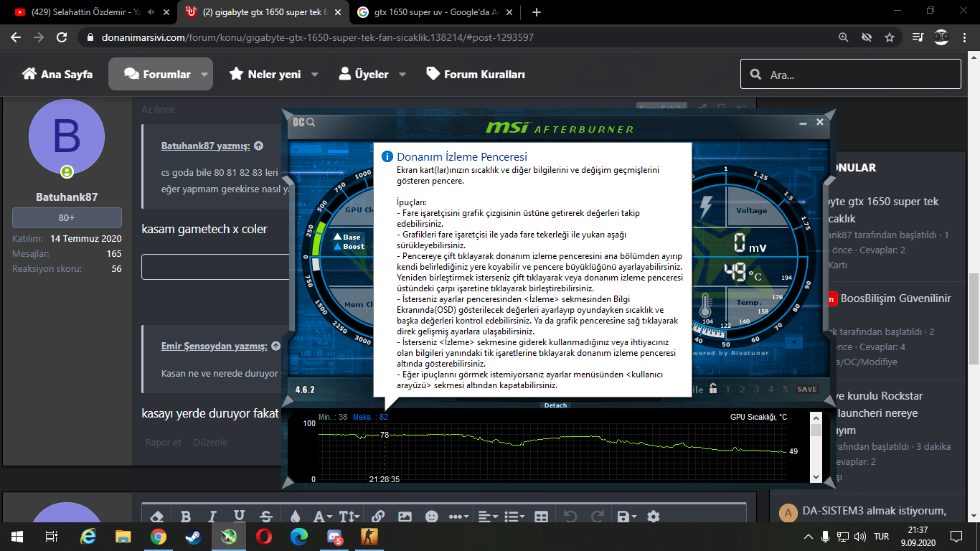Click eraser remove formatting editor icon
The width and height of the screenshot is (980, 551).
point(158,517)
